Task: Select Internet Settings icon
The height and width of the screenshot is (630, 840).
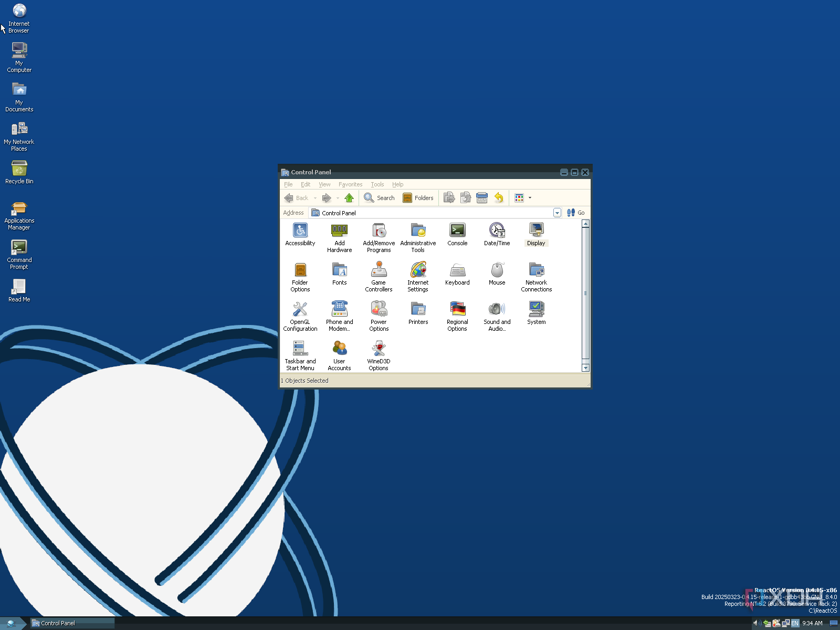Action: pos(418,277)
